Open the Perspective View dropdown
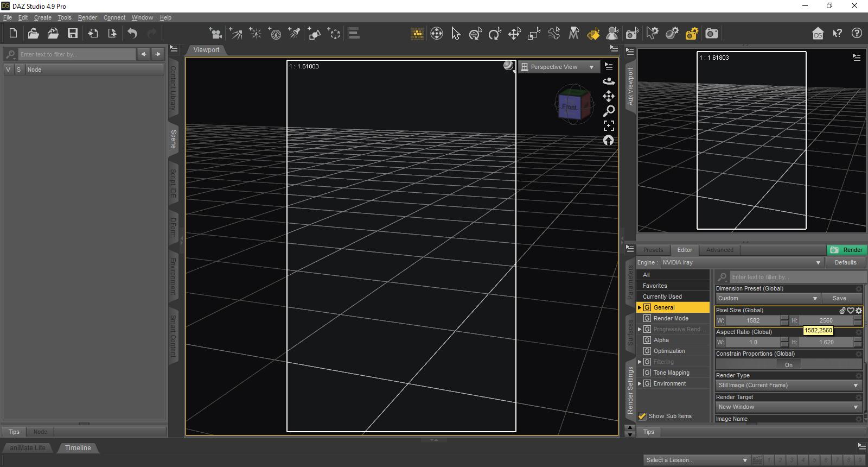This screenshot has width=868, height=467. click(x=559, y=67)
